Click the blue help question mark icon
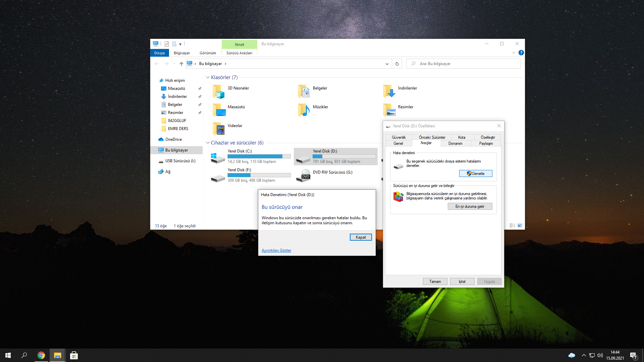Screen dimensions: 644x362 (x=521, y=53)
